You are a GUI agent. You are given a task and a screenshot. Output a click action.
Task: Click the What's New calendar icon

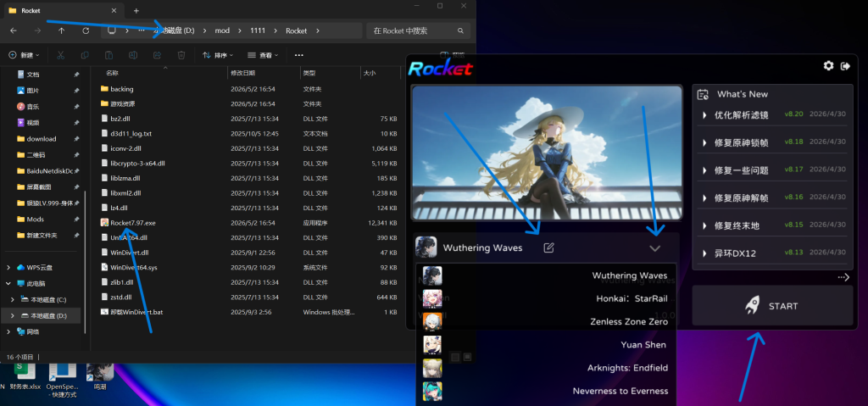[x=703, y=94]
